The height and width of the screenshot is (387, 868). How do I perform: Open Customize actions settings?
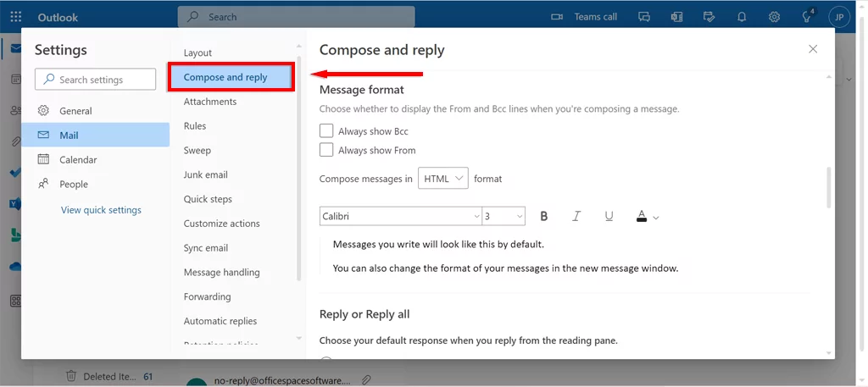221,224
